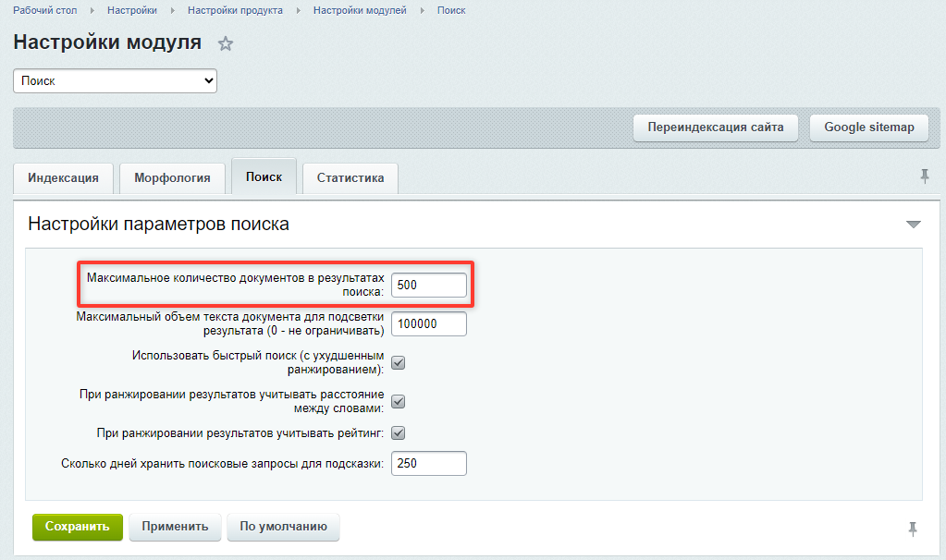The width and height of the screenshot is (946, 560).
Task: Switch to the Индексация tab
Action: (x=64, y=177)
